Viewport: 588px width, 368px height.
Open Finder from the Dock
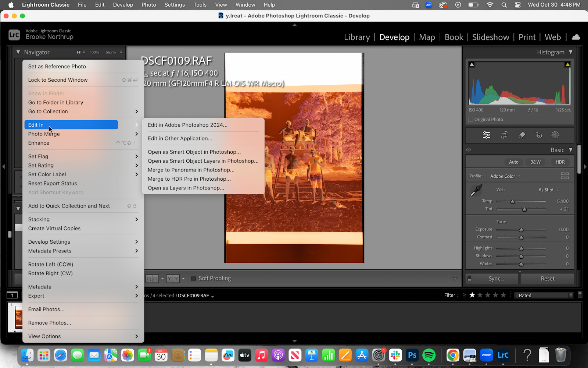point(27,355)
